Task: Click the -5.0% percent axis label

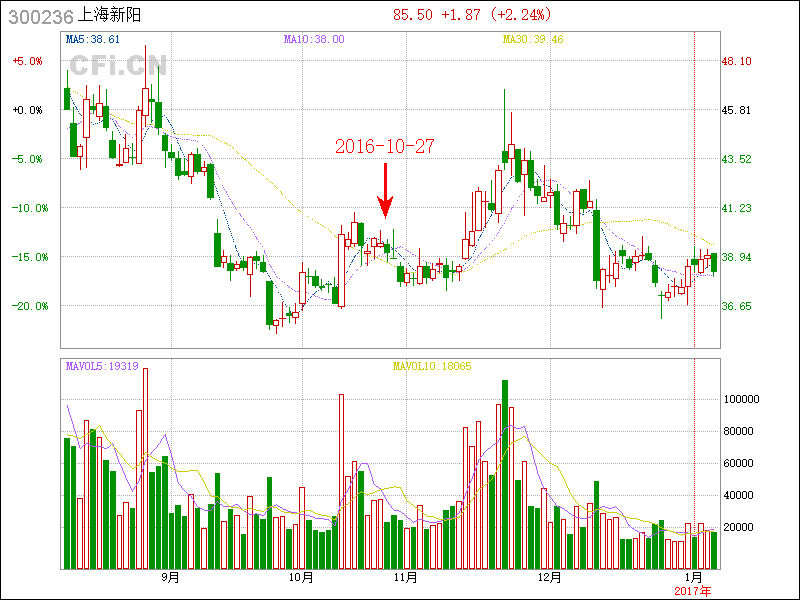Action: (28, 159)
